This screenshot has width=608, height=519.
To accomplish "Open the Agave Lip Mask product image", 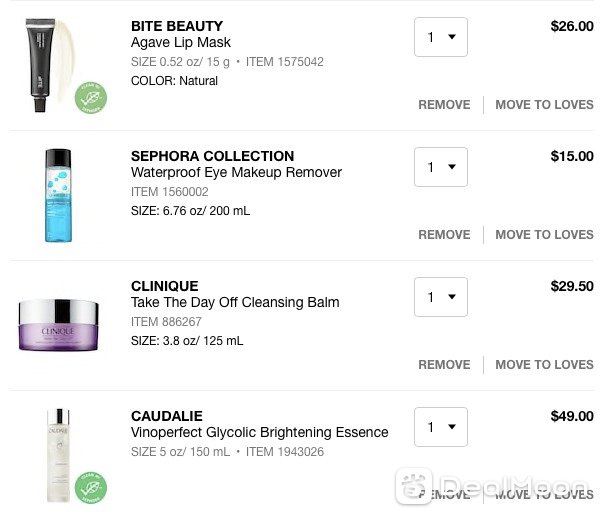I will [x=49, y=65].
